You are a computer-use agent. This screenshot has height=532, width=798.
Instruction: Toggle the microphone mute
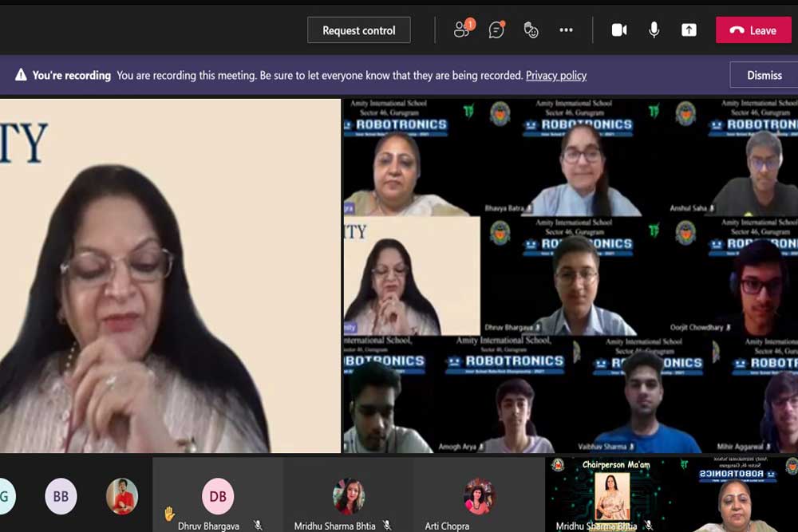click(654, 30)
